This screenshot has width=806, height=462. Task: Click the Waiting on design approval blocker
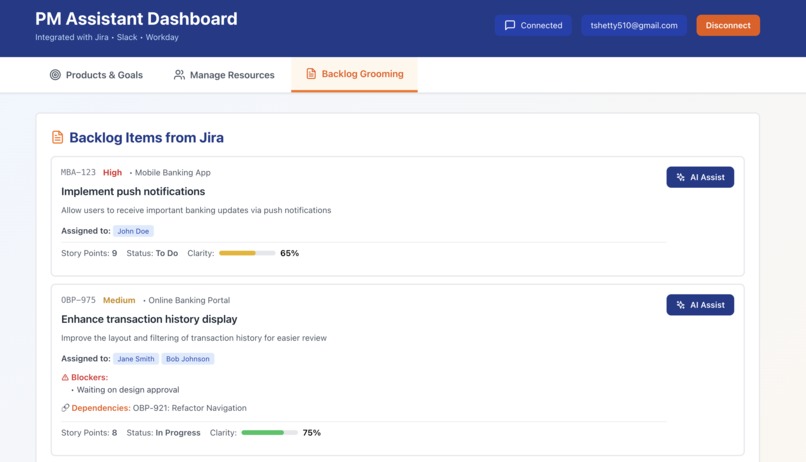coord(128,390)
